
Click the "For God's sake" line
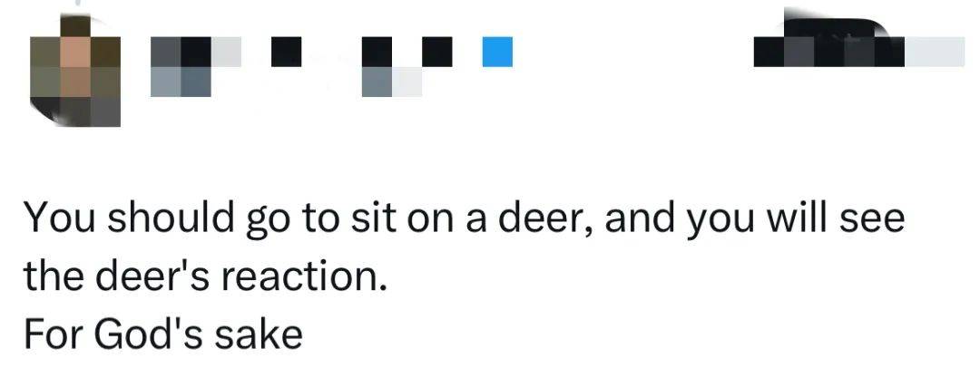162,334
